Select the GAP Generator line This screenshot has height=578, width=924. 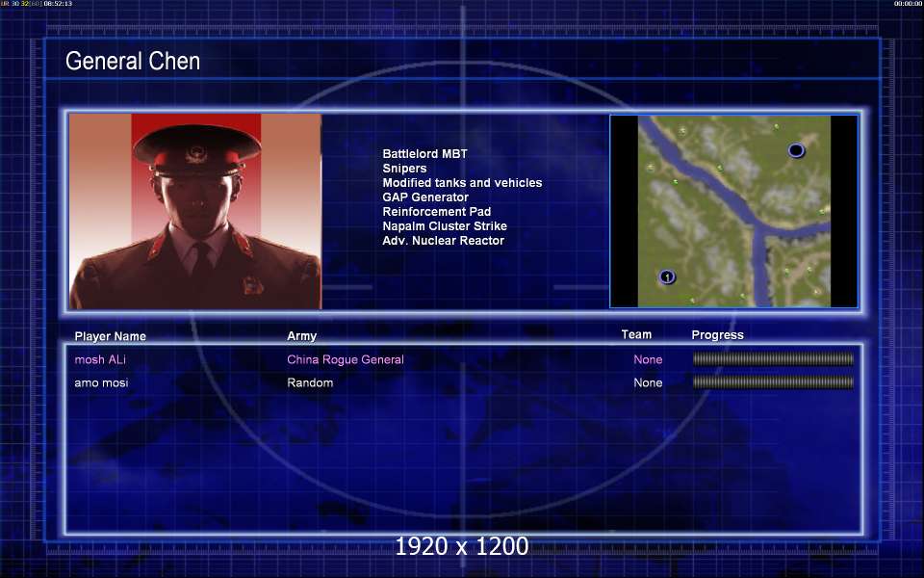pyautogui.click(x=425, y=197)
